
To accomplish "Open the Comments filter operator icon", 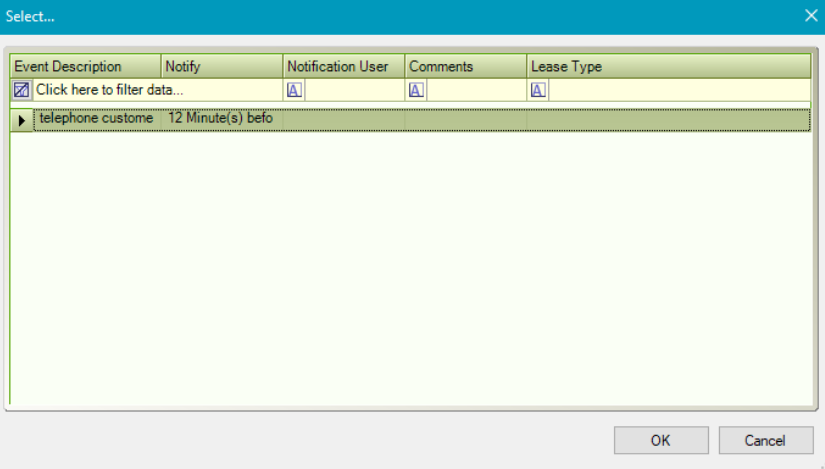I will pos(416,90).
